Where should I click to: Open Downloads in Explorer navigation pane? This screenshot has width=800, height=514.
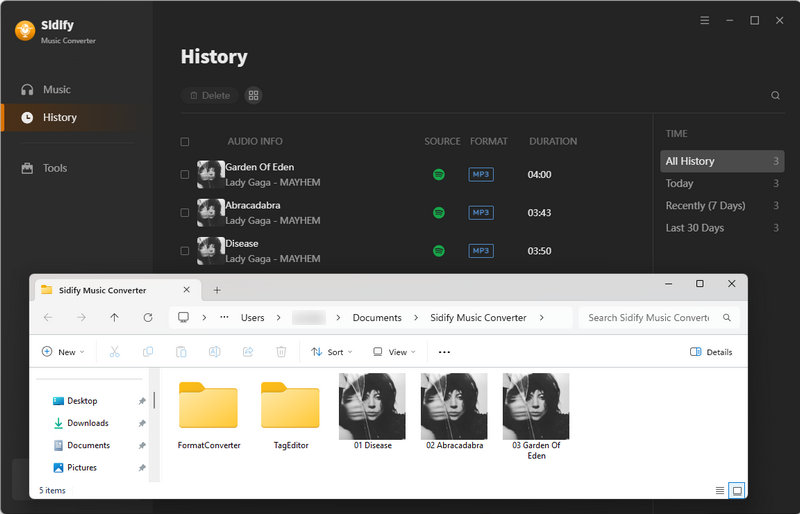(88, 423)
